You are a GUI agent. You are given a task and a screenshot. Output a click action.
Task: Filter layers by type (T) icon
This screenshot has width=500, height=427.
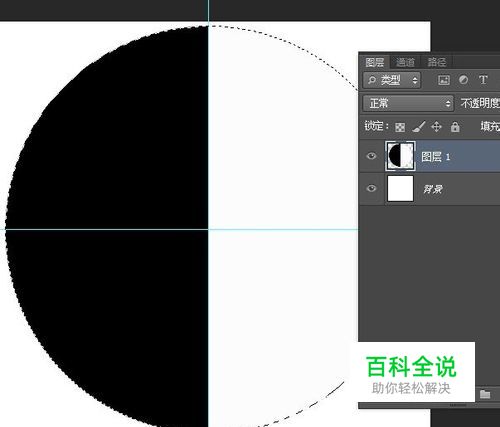483,80
